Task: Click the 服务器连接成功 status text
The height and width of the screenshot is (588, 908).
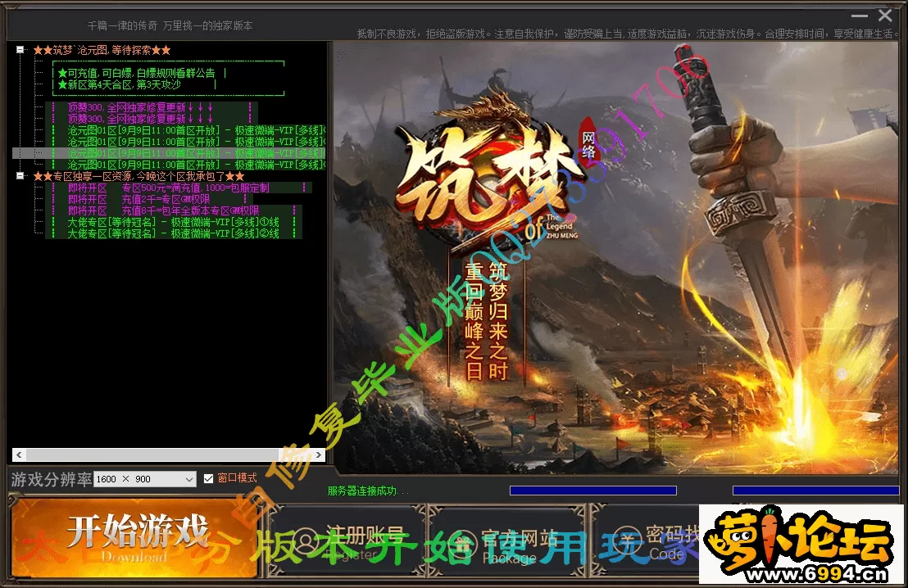Action: point(367,491)
